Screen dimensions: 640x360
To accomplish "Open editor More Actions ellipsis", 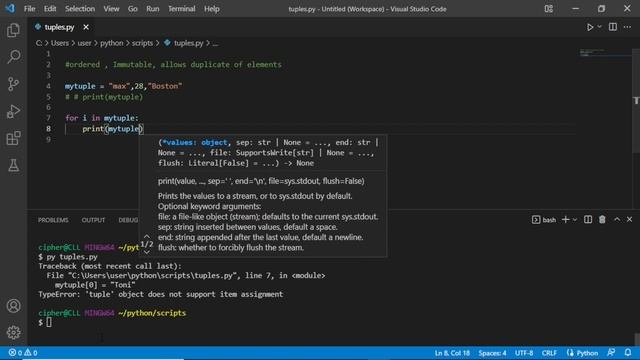I will [x=627, y=27].
